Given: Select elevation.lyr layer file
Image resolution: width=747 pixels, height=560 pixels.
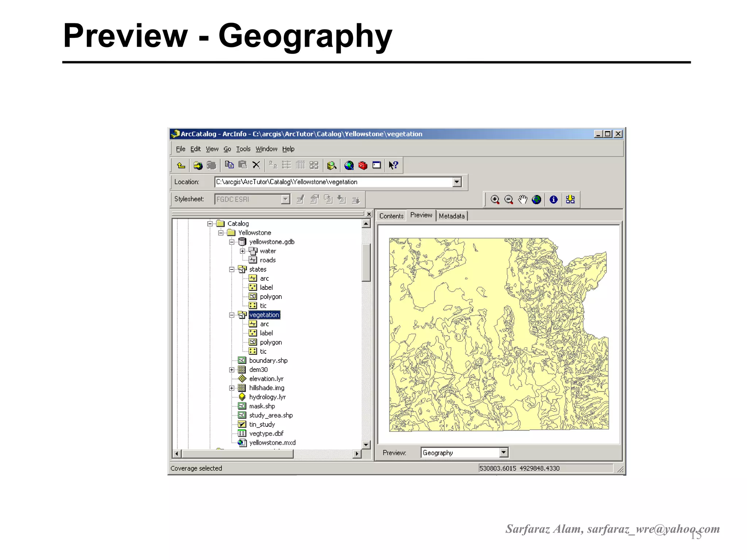Looking at the screenshot, I should coord(266,379).
